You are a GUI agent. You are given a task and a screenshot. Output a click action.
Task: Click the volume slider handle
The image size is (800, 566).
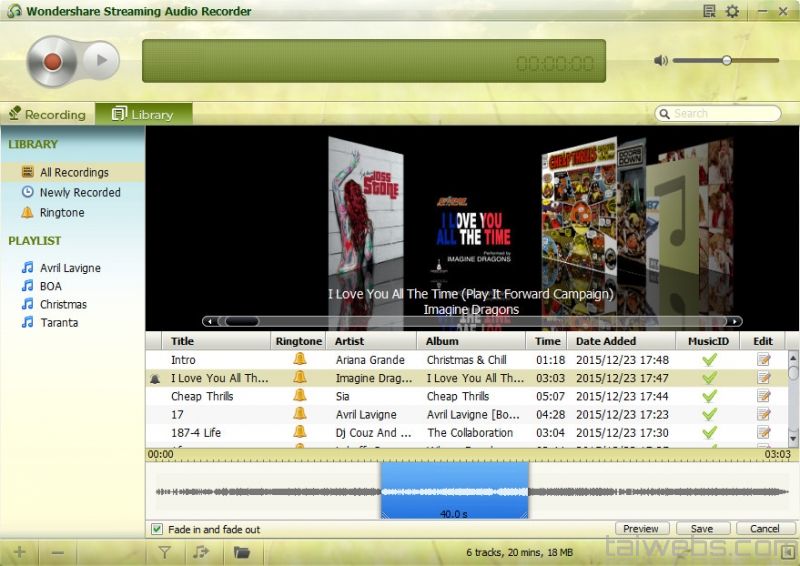[x=727, y=61]
